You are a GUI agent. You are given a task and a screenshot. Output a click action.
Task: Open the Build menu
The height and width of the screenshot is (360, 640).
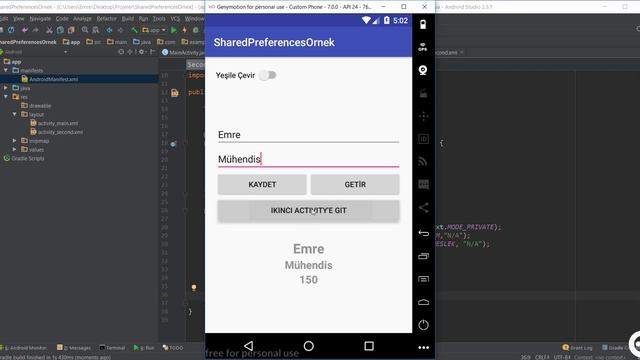(128, 19)
